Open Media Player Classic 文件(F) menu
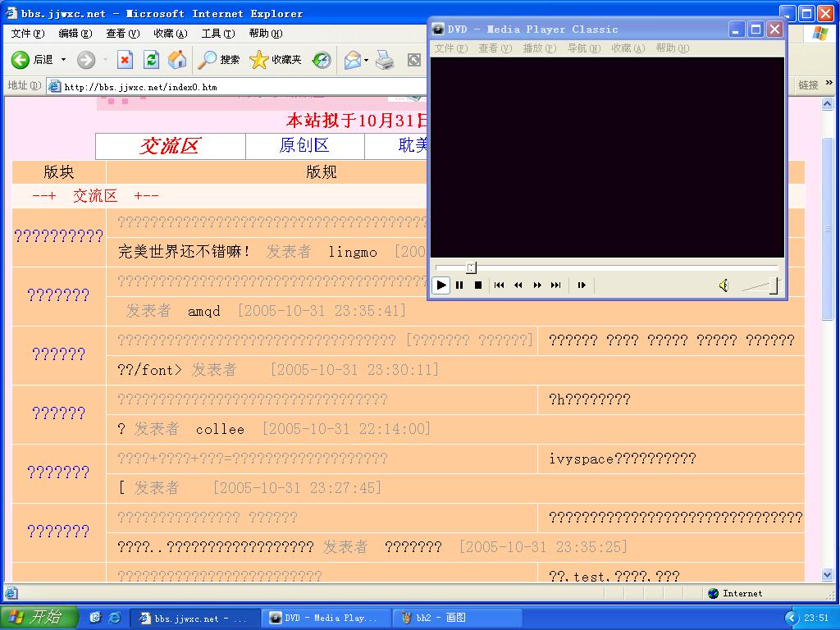Viewport: 840px width, 630px height. (x=450, y=48)
